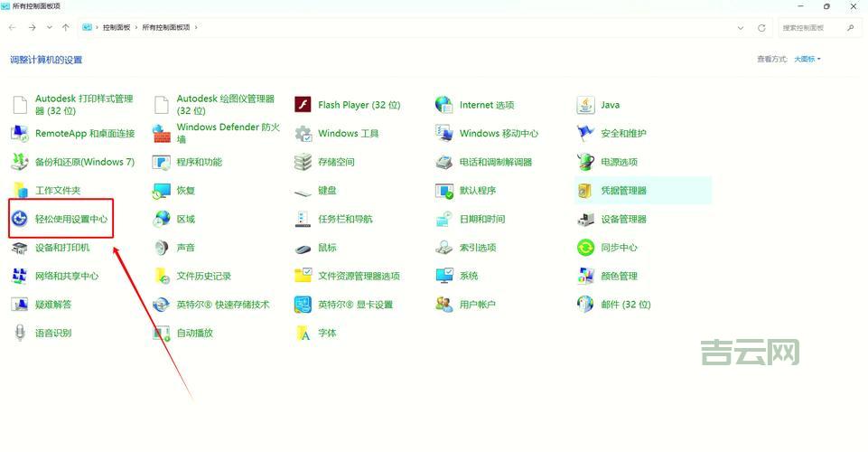Open Autodesk 打印样式管理器 (32 位) link
This screenshot has height=452, width=868.
(x=84, y=104)
